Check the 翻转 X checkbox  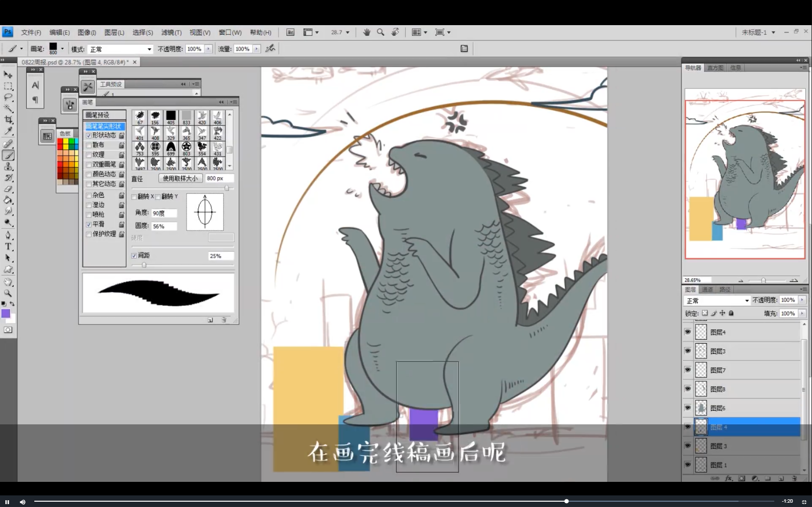pyautogui.click(x=134, y=197)
